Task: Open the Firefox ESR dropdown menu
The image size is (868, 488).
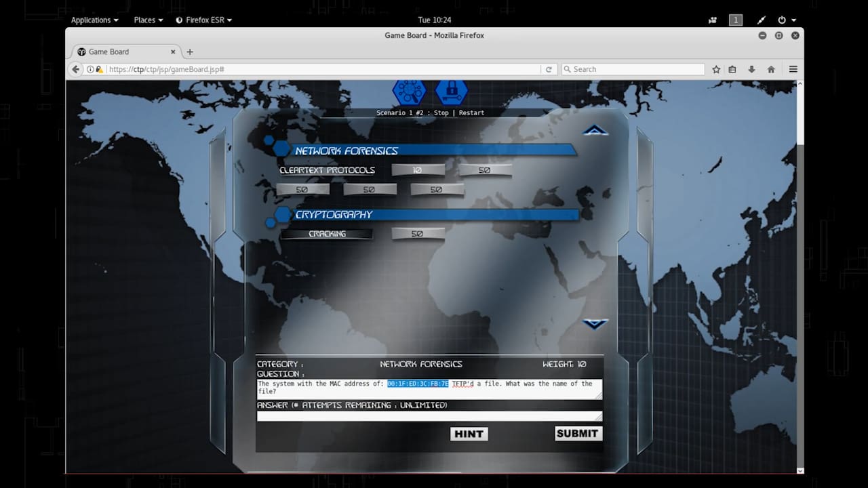Action: pos(203,20)
